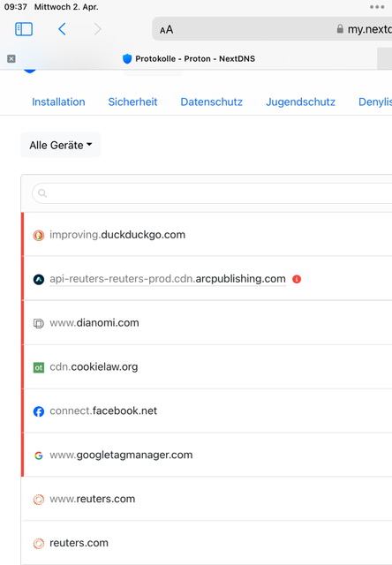Open the Sicherheit tab

[132, 102]
